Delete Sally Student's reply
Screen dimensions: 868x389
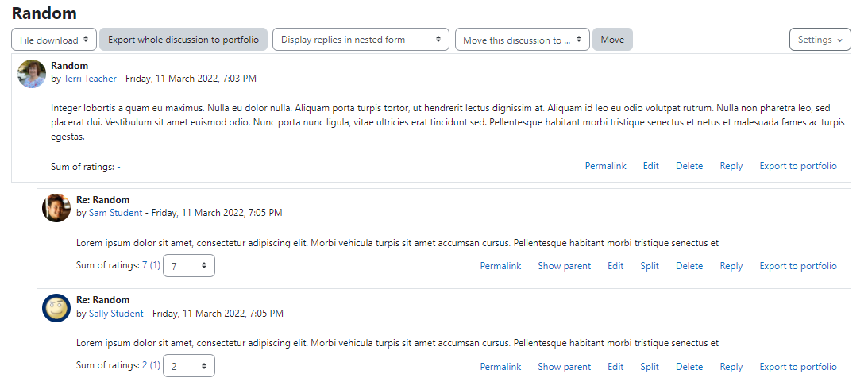click(689, 367)
